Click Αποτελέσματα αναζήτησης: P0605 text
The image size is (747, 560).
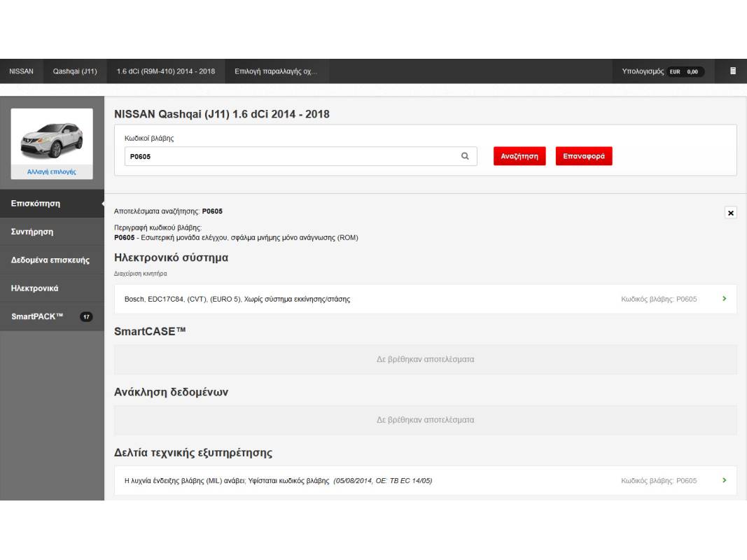tap(168, 211)
